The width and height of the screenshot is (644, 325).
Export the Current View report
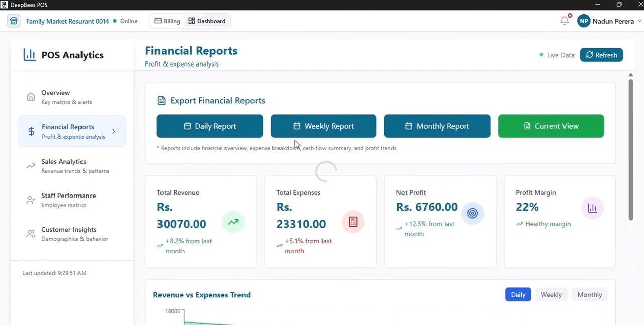pyautogui.click(x=551, y=126)
